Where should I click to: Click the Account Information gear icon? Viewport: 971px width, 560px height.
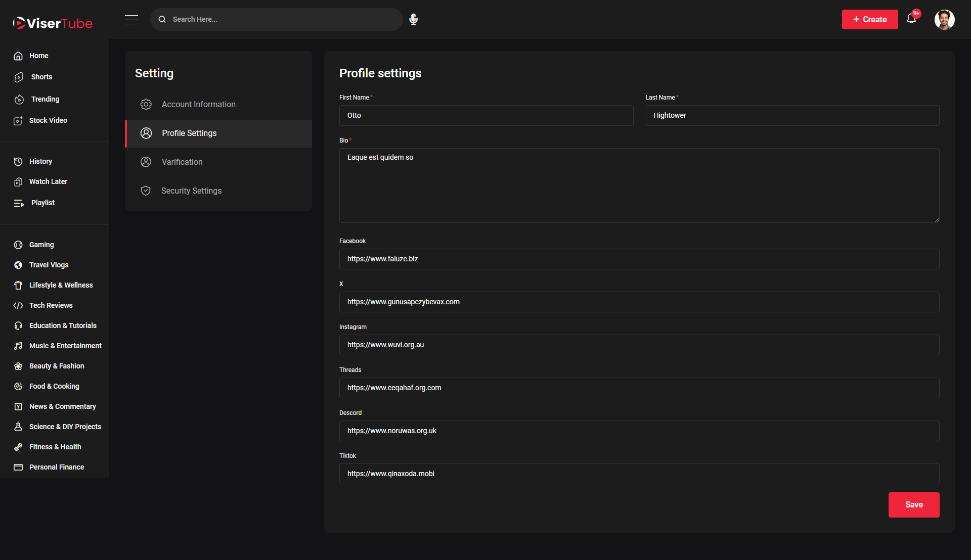coord(146,104)
